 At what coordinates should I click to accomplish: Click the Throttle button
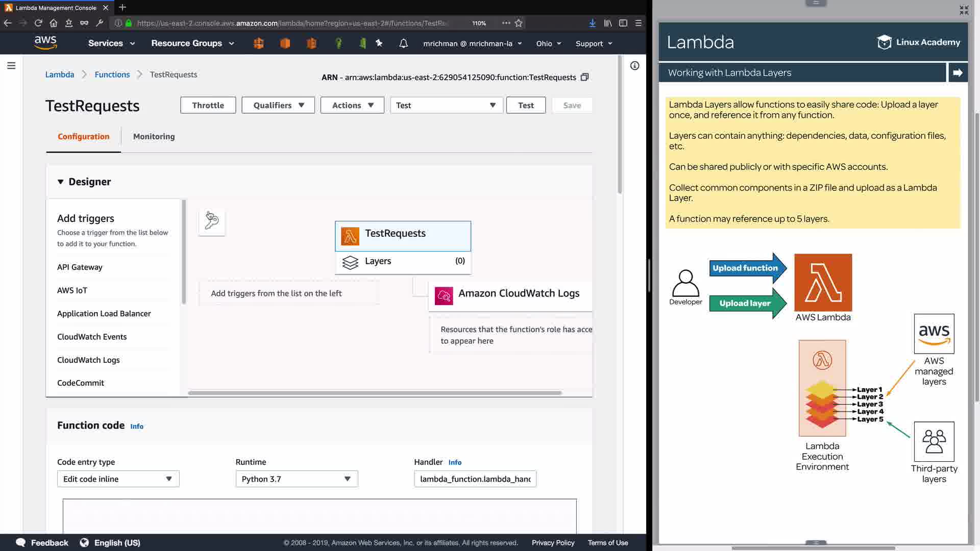(208, 105)
